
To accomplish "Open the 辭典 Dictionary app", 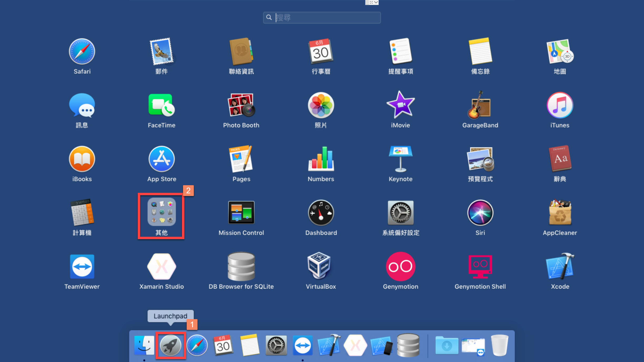I will pos(560,159).
